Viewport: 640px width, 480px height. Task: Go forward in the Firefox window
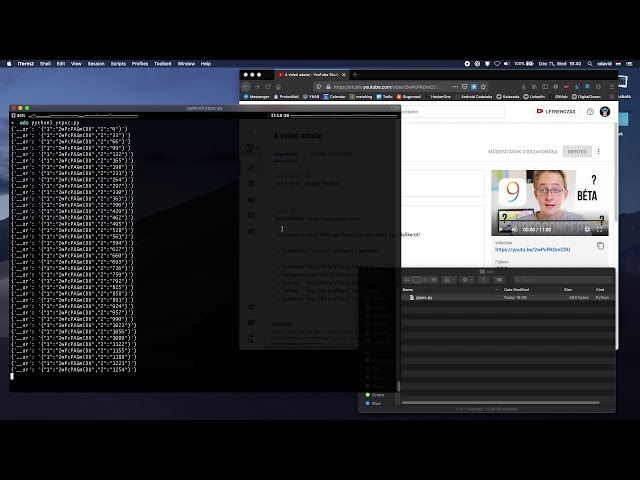pos(257,87)
